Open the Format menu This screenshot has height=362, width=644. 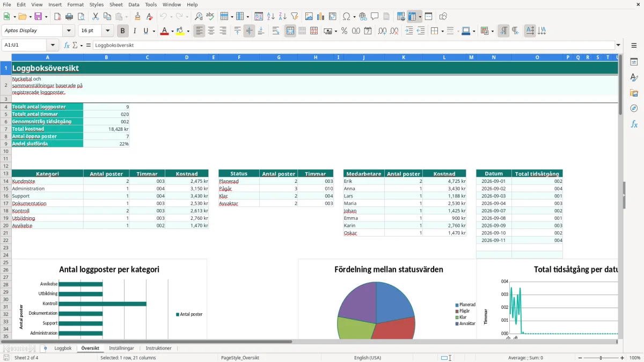click(x=76, y=4)
